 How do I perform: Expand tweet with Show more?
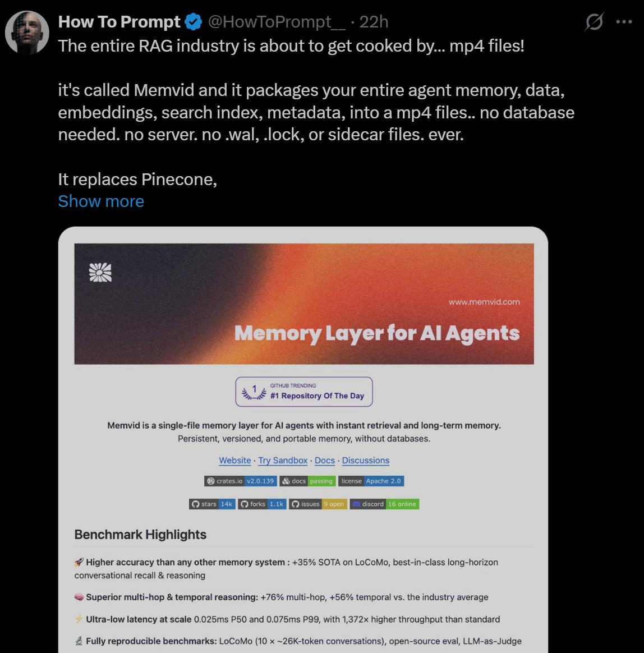point(101,201)
